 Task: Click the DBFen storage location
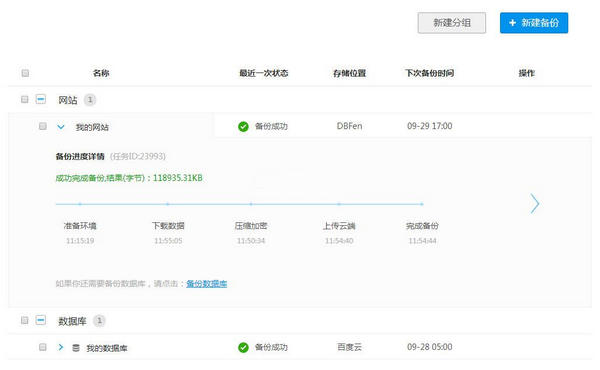pos(349,126)
